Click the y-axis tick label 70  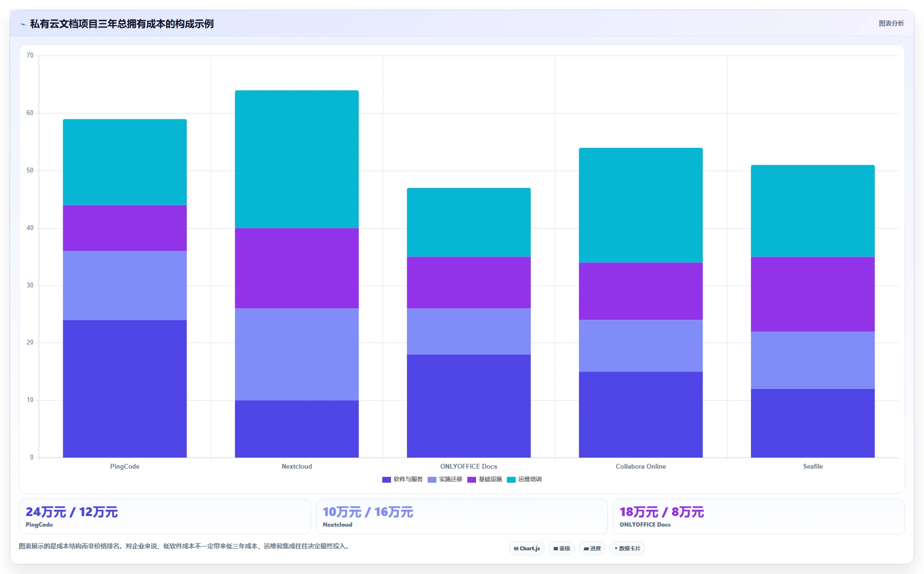(x=30, y=56)
